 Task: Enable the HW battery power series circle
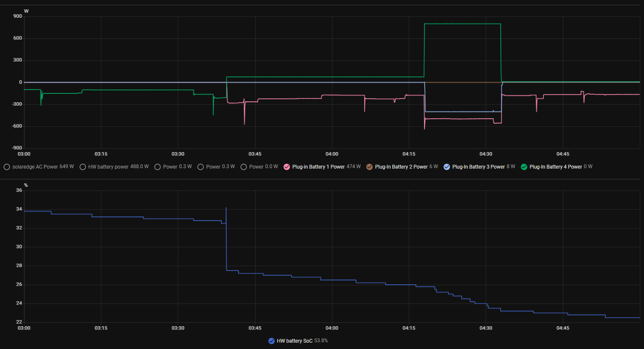(83, 167)
